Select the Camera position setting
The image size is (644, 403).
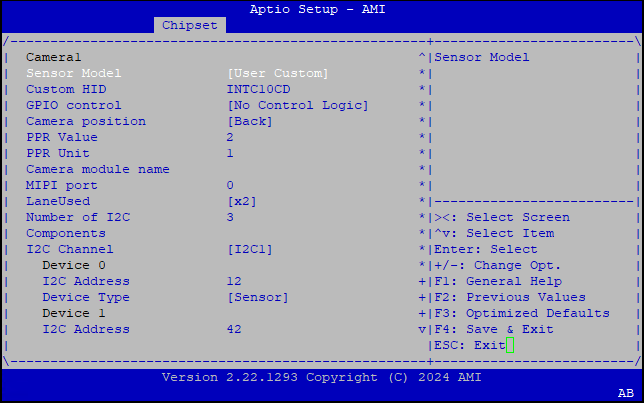(x=86, y=121)
